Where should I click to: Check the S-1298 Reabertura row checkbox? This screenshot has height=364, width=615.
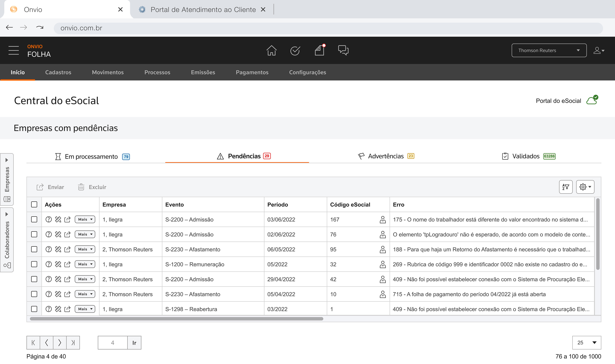pyautogui.click(x=34, y=309)
